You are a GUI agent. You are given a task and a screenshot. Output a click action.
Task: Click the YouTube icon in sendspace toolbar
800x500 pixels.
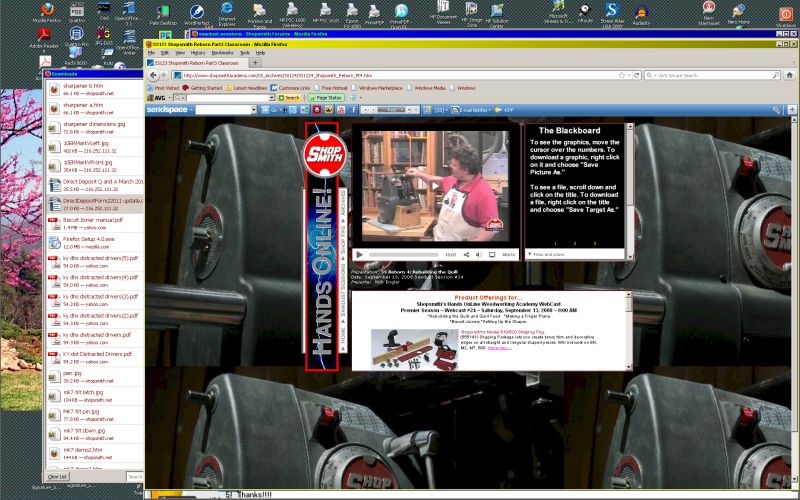pos(341,110)
